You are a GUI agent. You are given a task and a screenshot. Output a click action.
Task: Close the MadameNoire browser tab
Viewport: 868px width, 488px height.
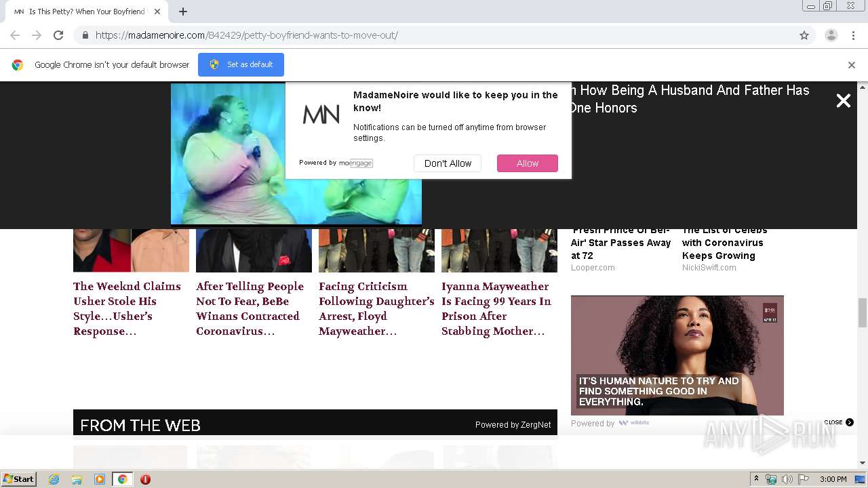pos(157,12)
